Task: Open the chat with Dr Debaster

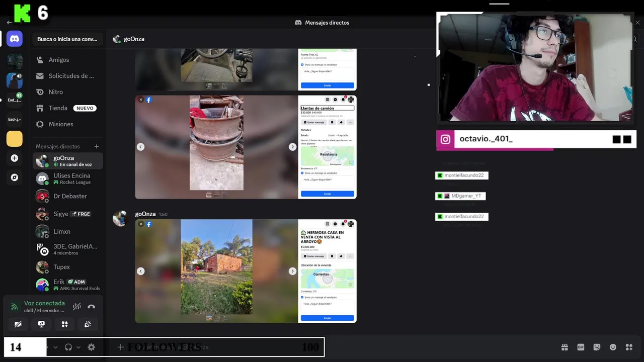Action: coord(68,196)
